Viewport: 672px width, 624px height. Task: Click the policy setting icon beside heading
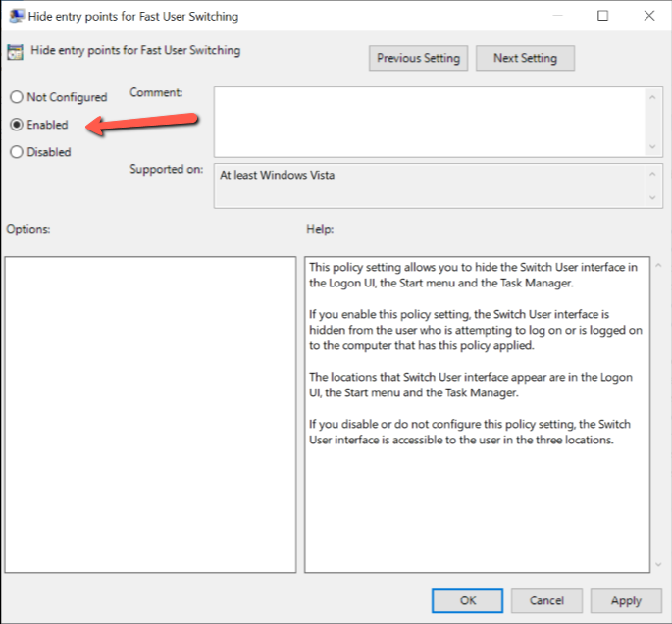click(15, 52)
